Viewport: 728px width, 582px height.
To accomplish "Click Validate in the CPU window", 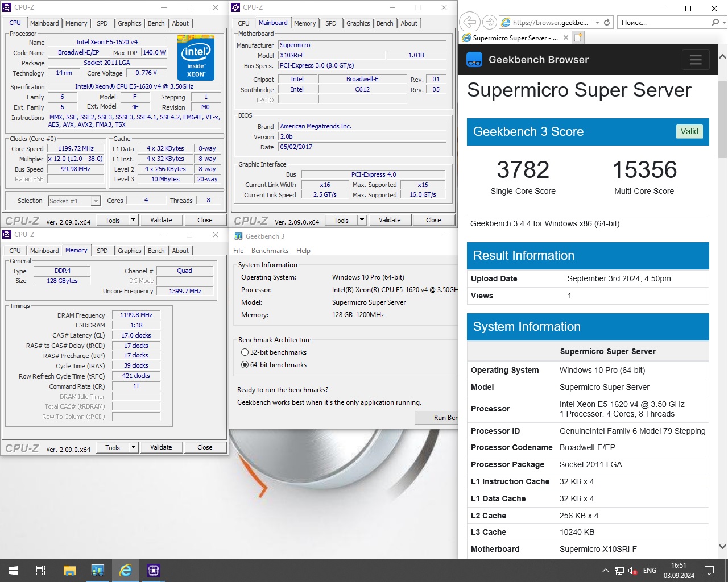I will (161, 220).
